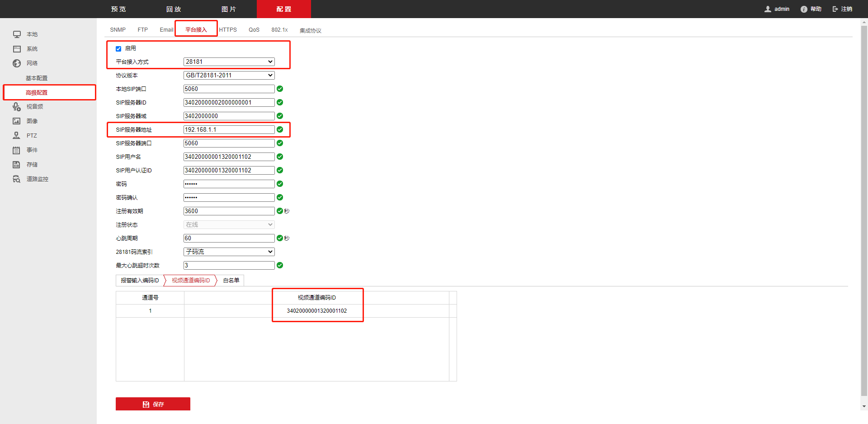This screenshot has width=868, height=424.
Task: Click the admin user icon
Action: click(x=768, y=9)
